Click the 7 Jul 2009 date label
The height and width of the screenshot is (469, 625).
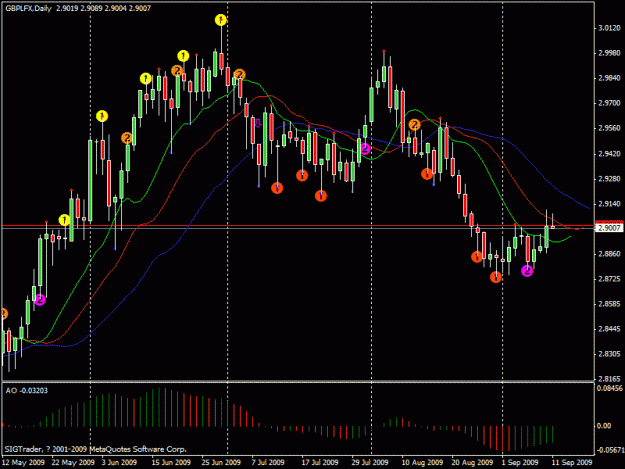pyautogui.click(x=268, y=462)
